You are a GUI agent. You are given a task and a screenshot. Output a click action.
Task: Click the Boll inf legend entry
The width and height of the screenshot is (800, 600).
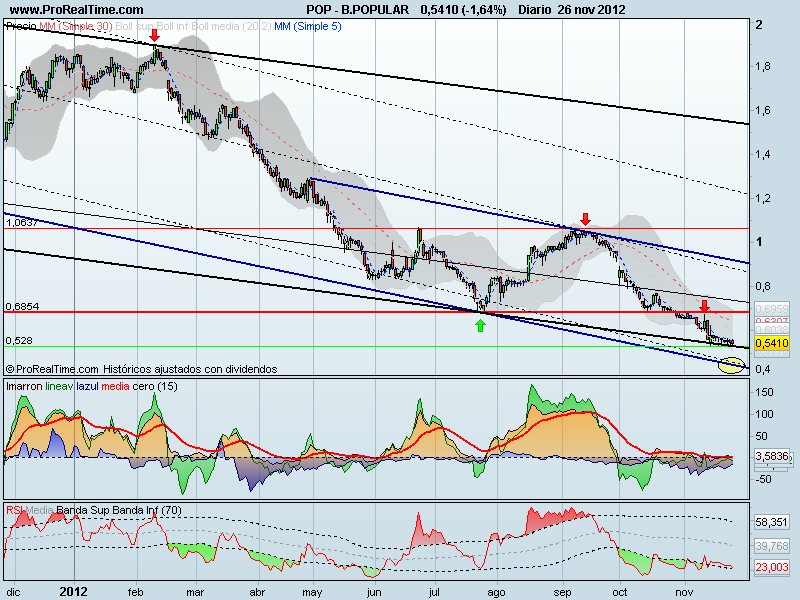point(172,26)
